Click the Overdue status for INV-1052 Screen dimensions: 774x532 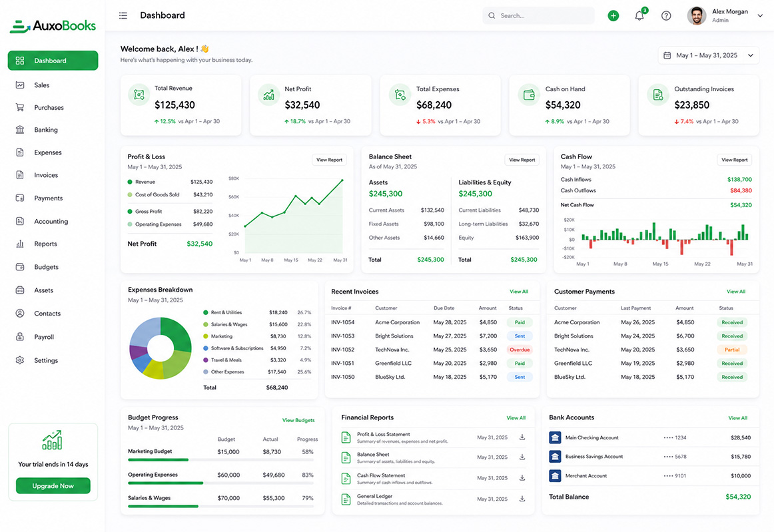(x=520, y=350)
